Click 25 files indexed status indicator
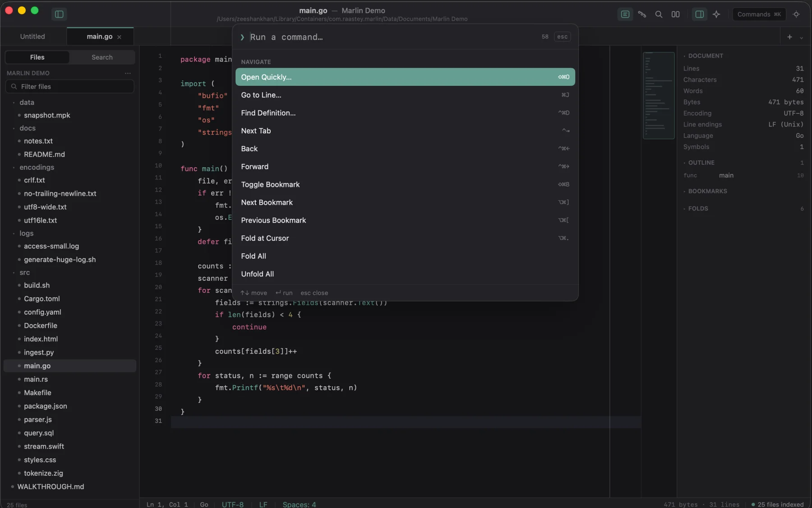The image size is (812, 508). [777, 504]
